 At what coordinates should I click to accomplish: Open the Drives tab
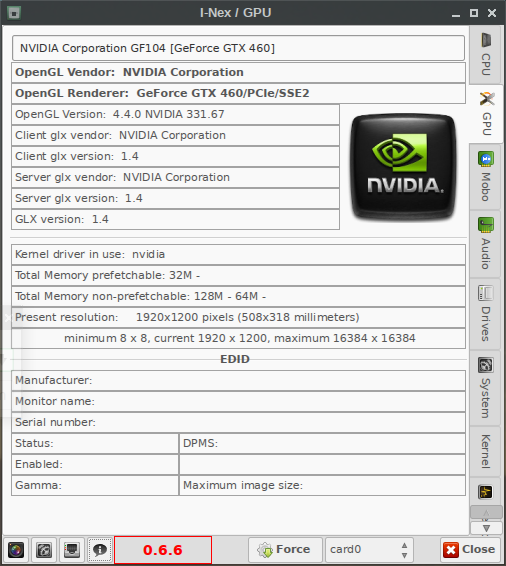pos(486,314)
